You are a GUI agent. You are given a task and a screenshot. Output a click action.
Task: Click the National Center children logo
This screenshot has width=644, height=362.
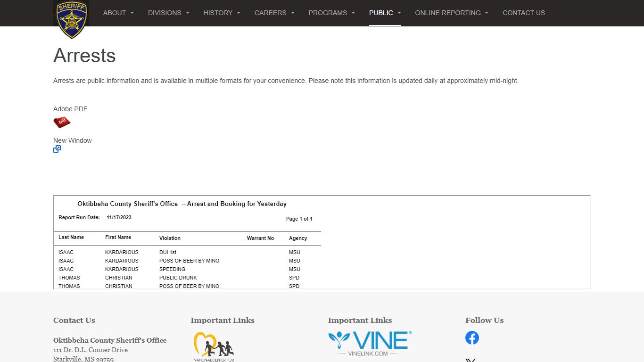[214, 347]
